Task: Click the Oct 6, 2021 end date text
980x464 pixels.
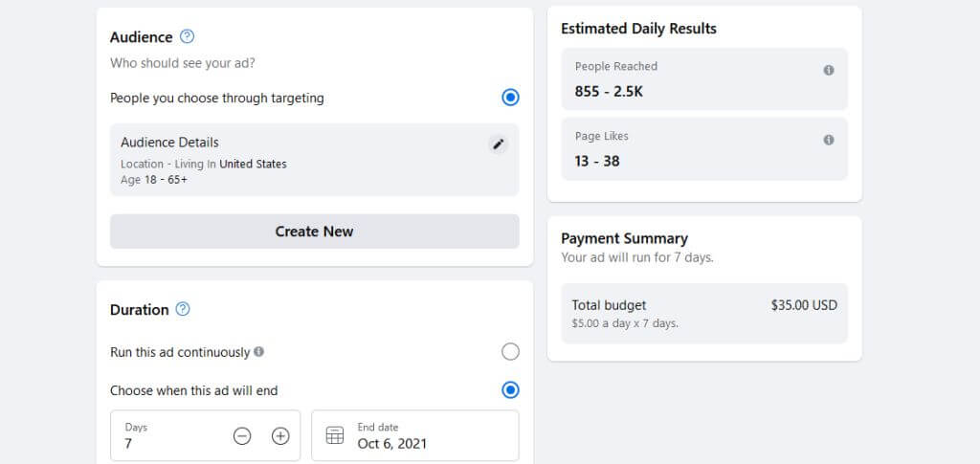Action: [392, 444]
